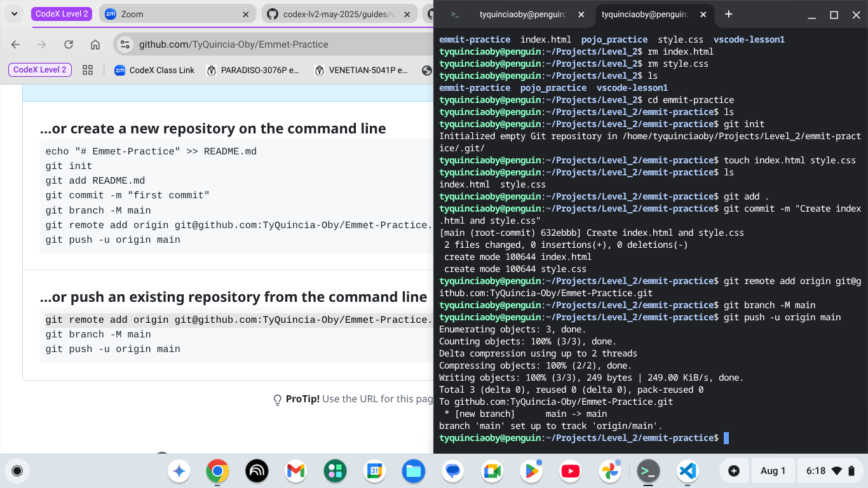Screen dimensions: 868x488
Task: Click '2 files changed' output line
Action: coord(566,245)
